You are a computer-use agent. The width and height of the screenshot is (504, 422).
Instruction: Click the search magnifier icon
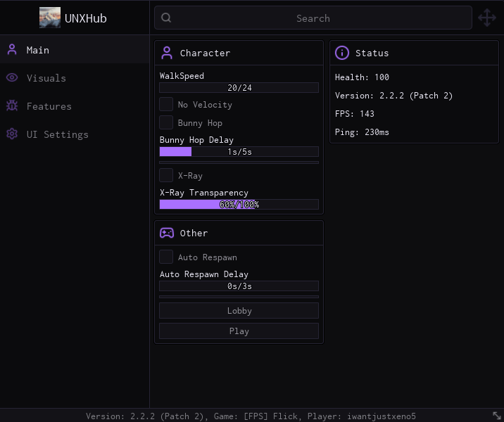pos(166,18)
